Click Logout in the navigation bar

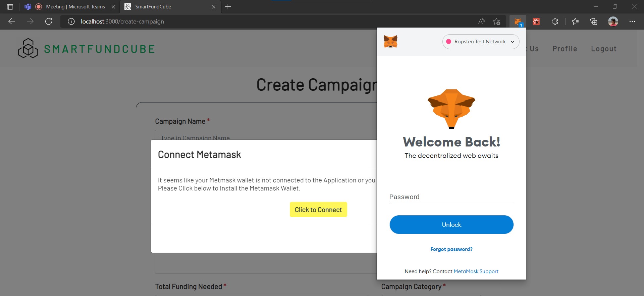(604, 48)
